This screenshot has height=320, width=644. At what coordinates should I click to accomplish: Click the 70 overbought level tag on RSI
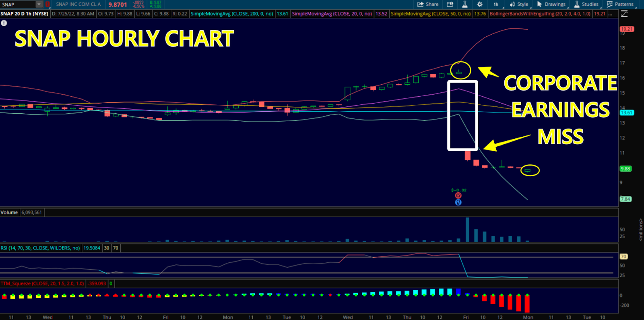[x=623, y=256]
